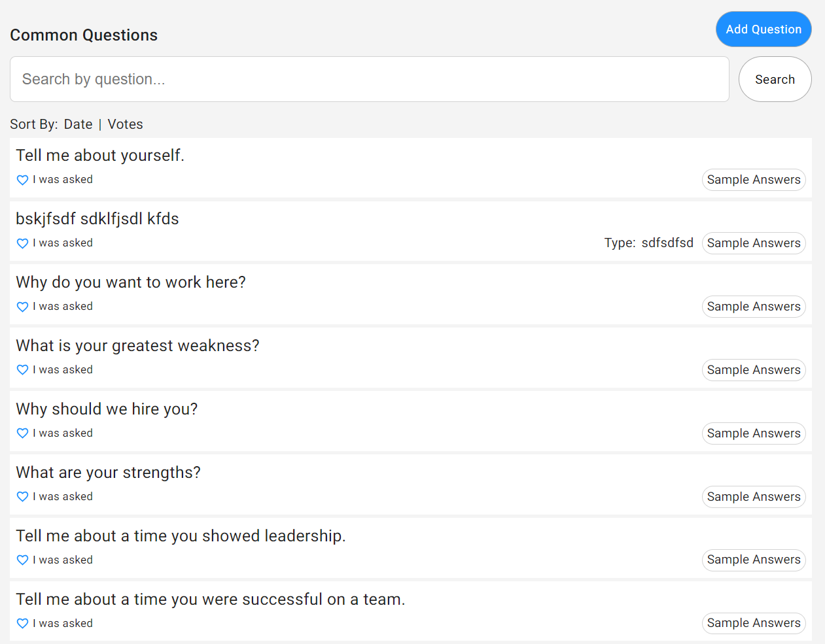View Sample Answers for "What are your strengths?"
The image size is (825, 644).
[x=753, y=497]
